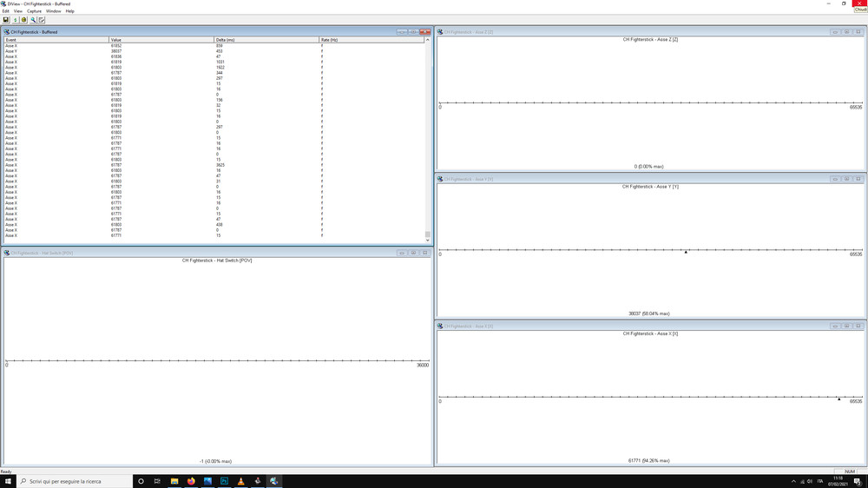Click the ITA language indicator
868x488 pixels.
(x=820, y=481)
